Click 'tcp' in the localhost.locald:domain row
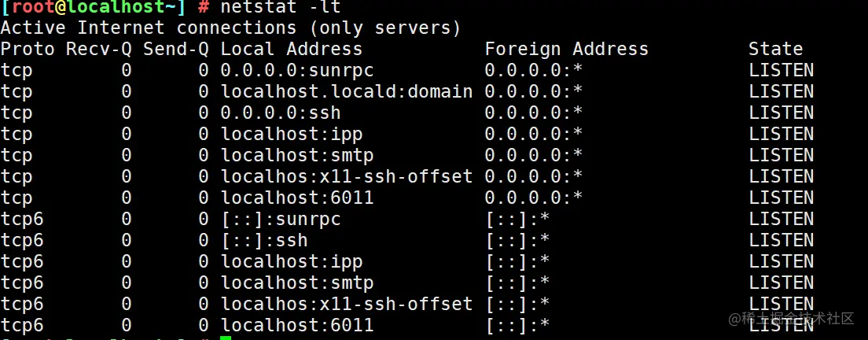This screenshot has height=340, width=868. (x=17, y=92)
